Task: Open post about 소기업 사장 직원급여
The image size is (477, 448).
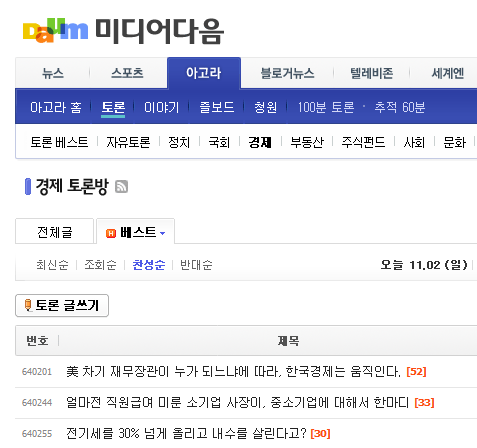Action: pyautogui.click(x=237, y=402)
